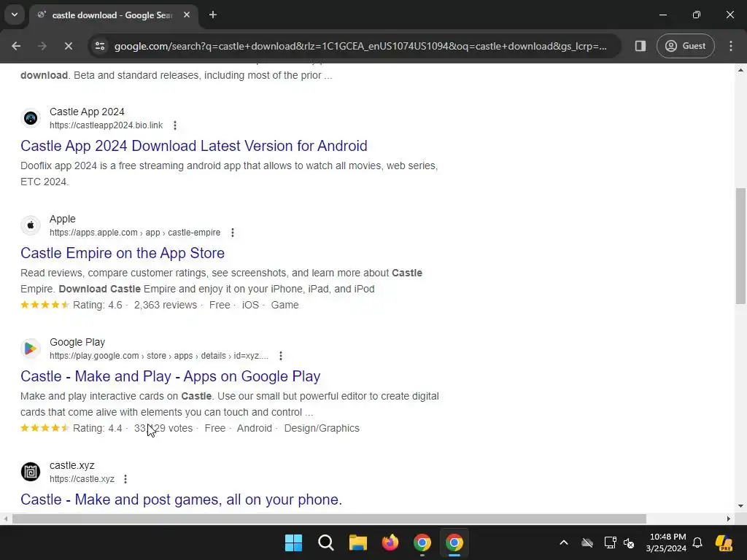The width and height of the screenshot is (747, 560).
Task: Show hidden system tray icons
Action: point(564,542)
